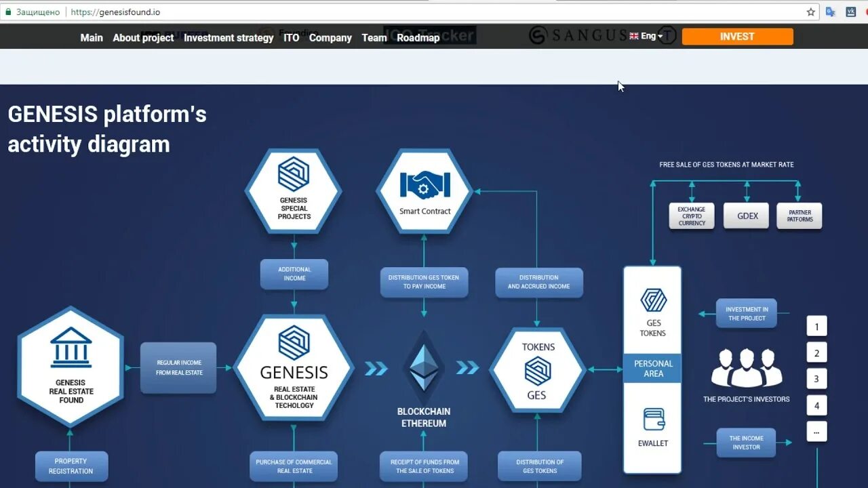
Task: Click the GENESIS platform's activity diagram heading
Action: [x=107, y=129]
